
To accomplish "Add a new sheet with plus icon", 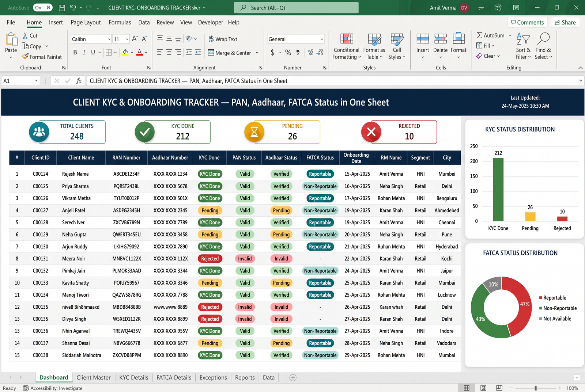I will click(x=293, y=378).
